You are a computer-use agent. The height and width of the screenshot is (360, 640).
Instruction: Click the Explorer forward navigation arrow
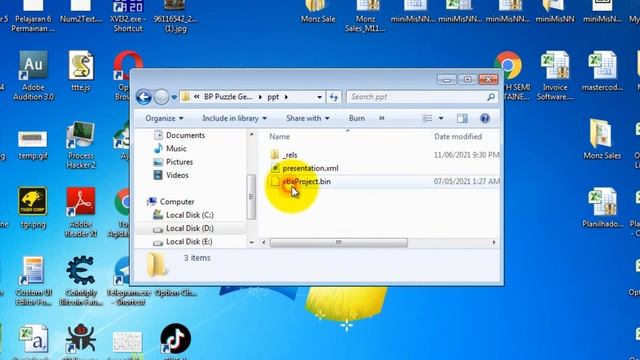pos(162,97)
